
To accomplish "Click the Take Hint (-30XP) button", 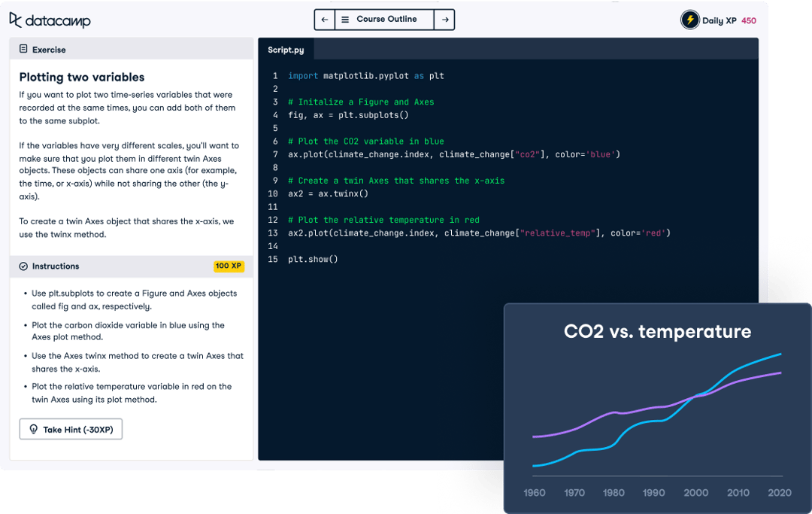I will tap(71, 428).
